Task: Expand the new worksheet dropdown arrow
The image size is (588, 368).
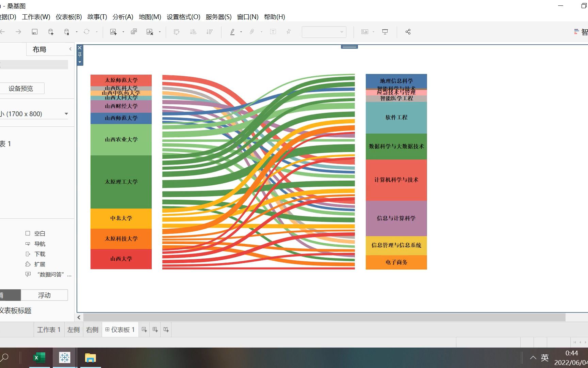Action: tap(123, 32)
